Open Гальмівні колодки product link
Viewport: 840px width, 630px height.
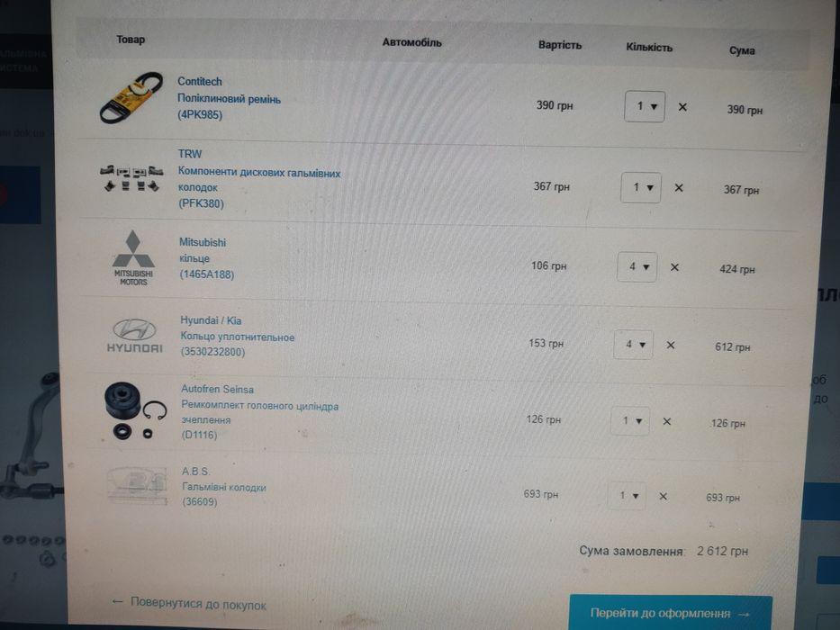pyautogui.click(x=224, y=488)
